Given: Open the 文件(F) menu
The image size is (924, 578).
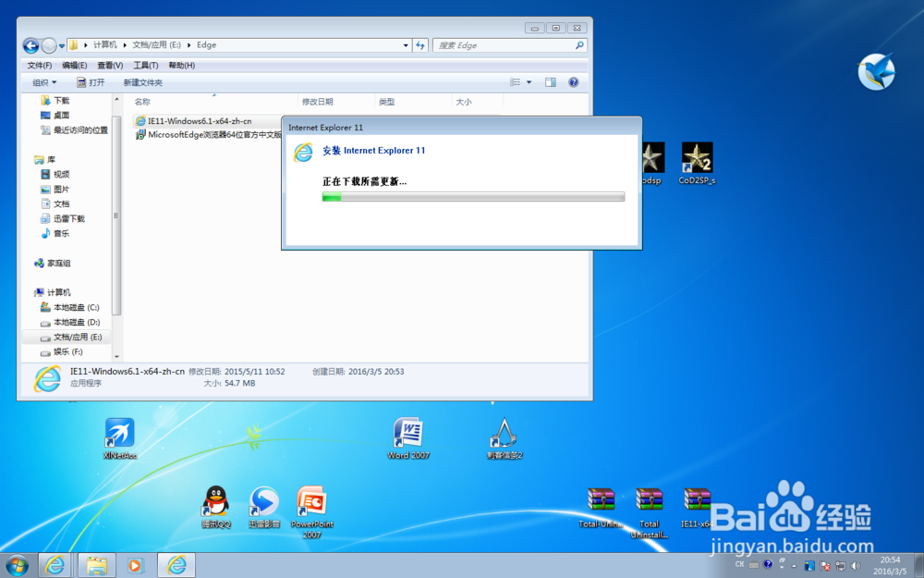Looking at the screenshot, I should coord(40,66).
